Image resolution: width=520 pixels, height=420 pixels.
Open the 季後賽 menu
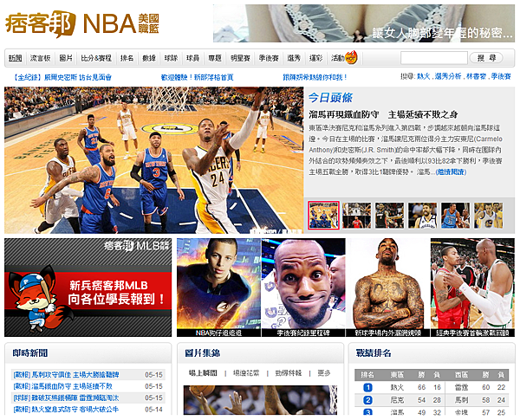point(269,58)
